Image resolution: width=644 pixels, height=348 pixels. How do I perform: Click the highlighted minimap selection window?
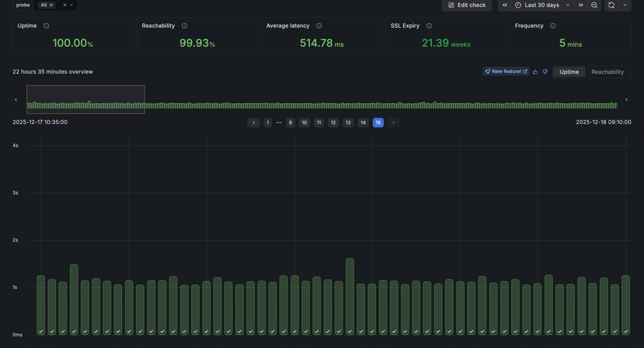[x=86, y=99]
